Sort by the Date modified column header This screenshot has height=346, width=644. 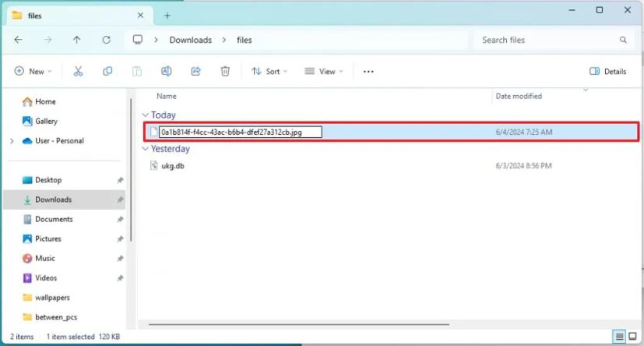click(x=519, y=96)
